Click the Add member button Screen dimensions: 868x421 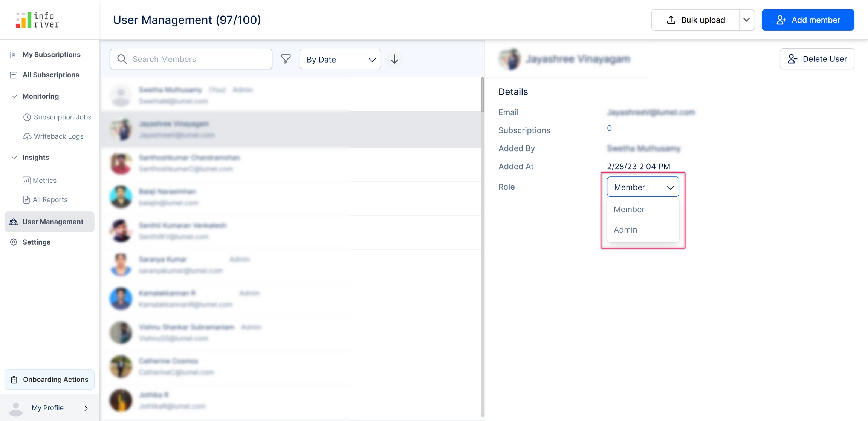(x=808, y=20)
